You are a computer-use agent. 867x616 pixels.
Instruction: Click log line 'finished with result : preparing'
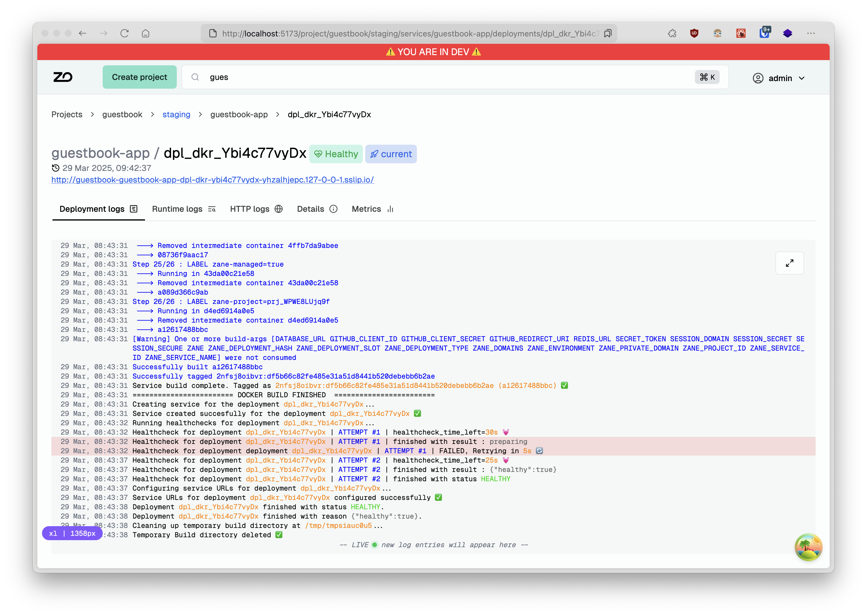point(433,442)
